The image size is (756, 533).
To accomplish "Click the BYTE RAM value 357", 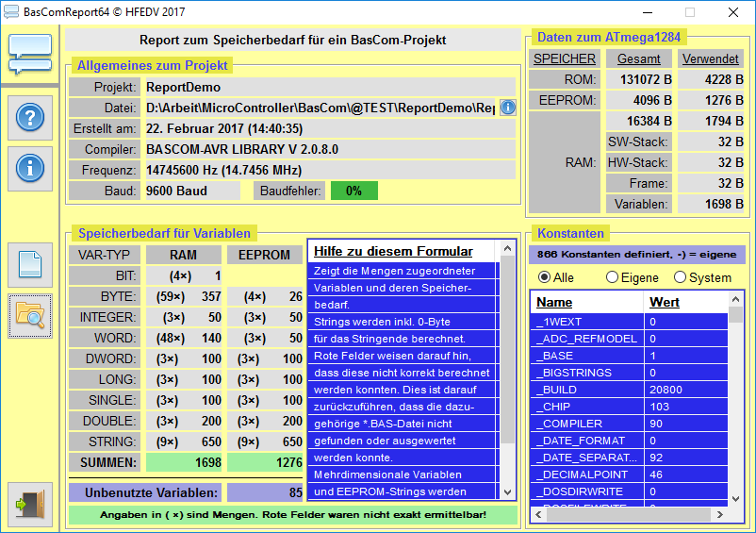I will click(211, 296).
